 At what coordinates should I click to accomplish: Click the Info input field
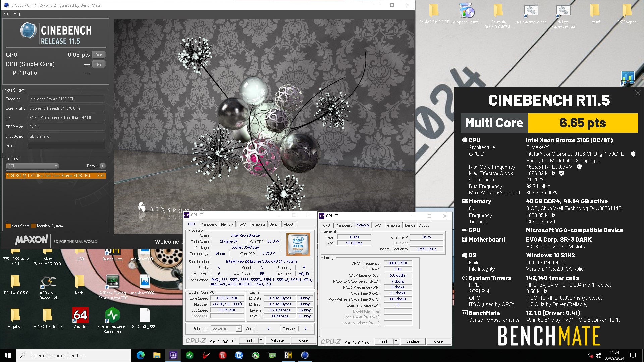66,146
